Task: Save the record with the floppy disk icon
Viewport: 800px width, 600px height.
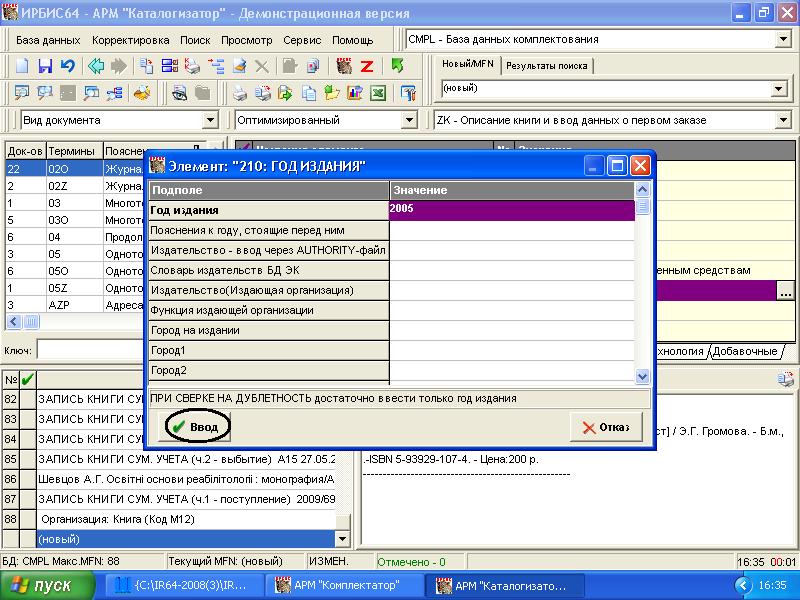Action: (45, 66)
